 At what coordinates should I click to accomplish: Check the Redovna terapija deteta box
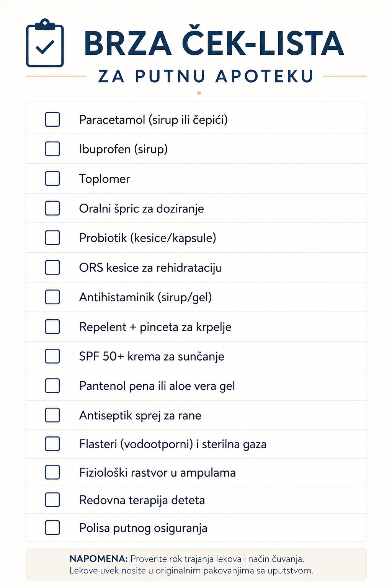52,500
